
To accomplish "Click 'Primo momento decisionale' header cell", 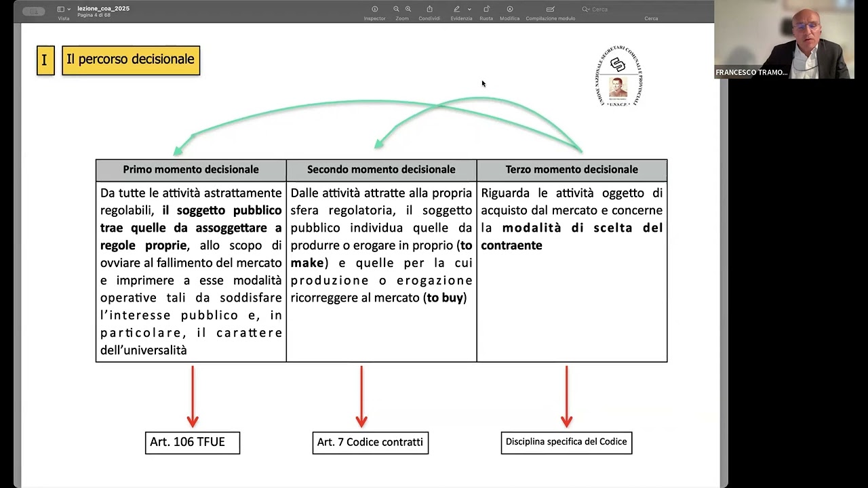I will pos(191,169).
